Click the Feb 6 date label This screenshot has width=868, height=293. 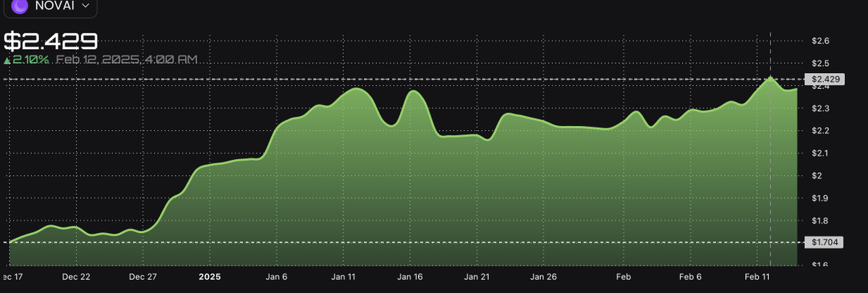click(x=691, y=276)
